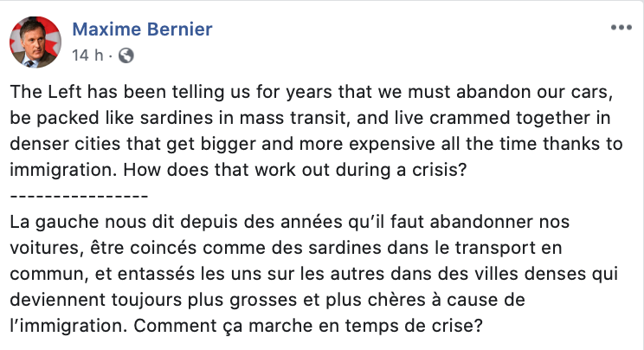Click the question 'How does that work out'
The height and width of the screenshot is (350, 644).
coord(295,170)
